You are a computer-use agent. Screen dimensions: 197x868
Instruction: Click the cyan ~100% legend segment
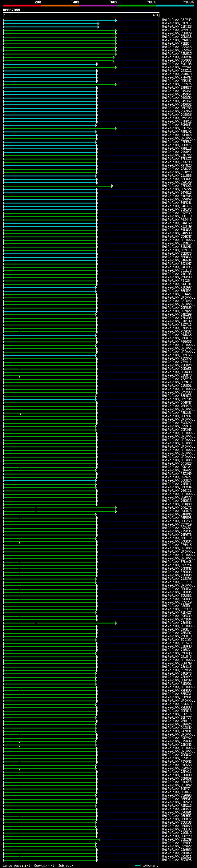(175, 6)
